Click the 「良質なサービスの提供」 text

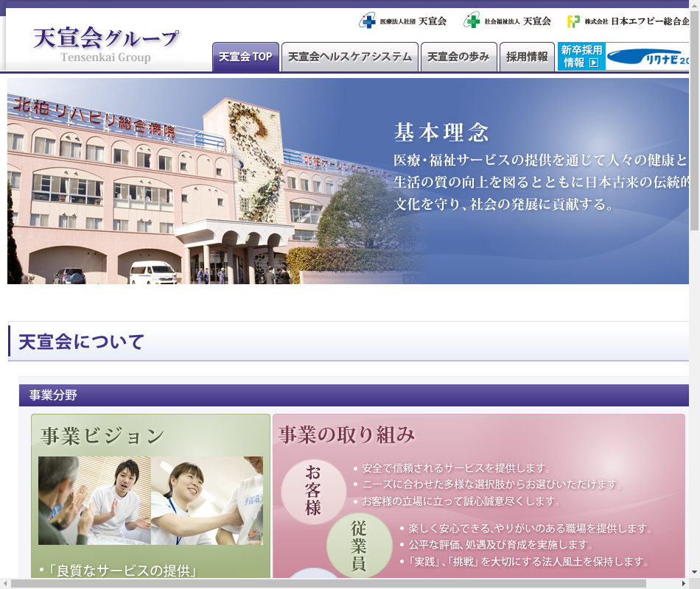coord(122,571)
